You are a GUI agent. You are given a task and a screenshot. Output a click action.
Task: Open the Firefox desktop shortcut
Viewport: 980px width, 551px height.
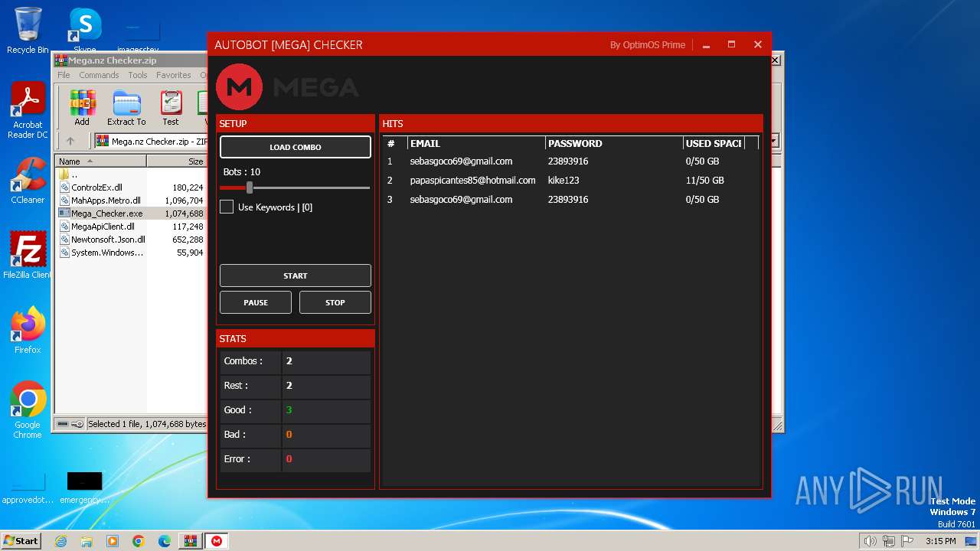(28, 331)
